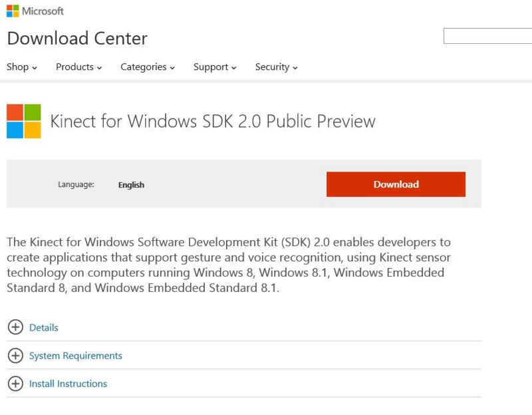This screenshot has width=532, height=415.
Task: Click the plus icon beside System Requirements
Action: click(15, 356)
